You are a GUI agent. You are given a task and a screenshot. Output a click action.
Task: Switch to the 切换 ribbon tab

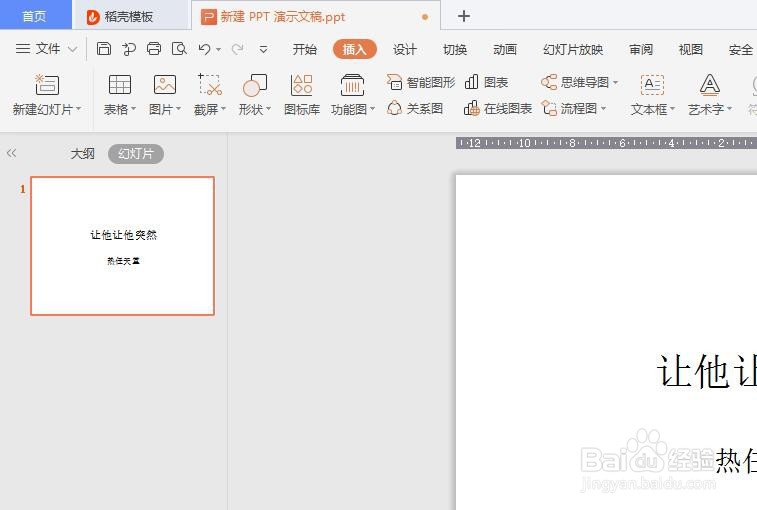pos(455,49)
